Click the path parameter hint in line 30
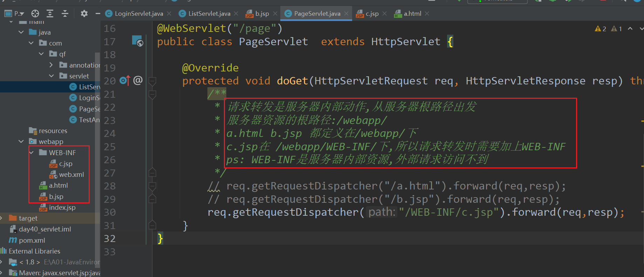Screen dimensions: 644x277 click(x=382, y=212)
